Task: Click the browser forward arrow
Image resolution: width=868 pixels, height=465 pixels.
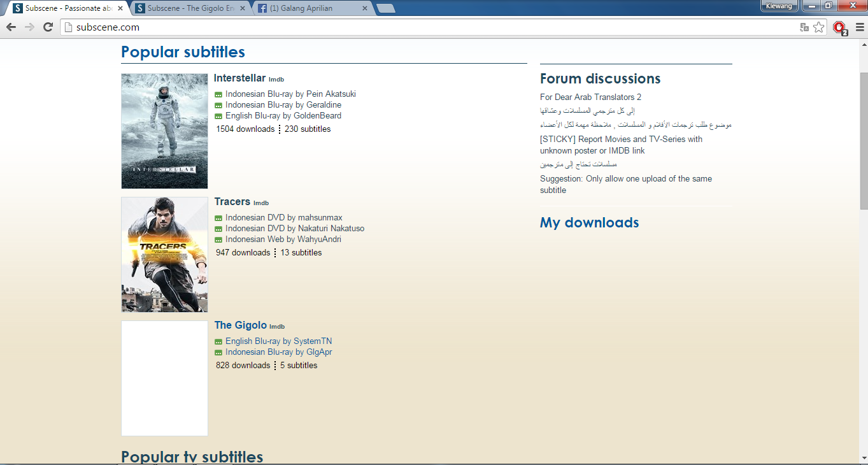Action: tap(29, 27)
